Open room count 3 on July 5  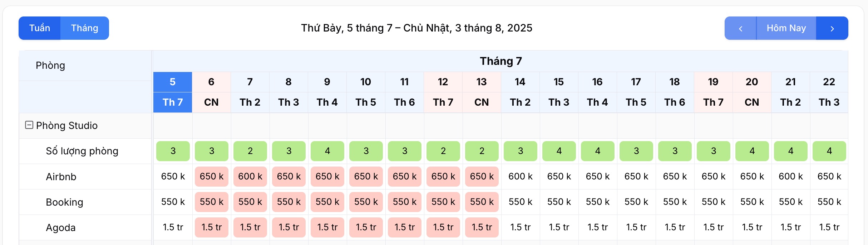point(173,151)
